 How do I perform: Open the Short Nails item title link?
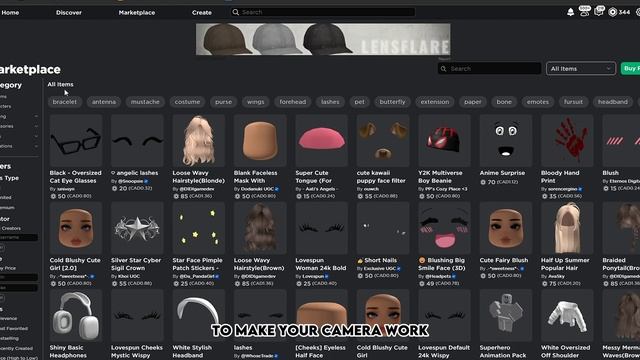[377, 260]
